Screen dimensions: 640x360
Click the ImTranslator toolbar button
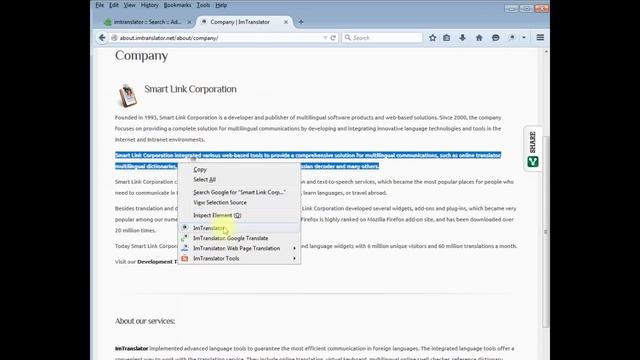click(512, 38)
